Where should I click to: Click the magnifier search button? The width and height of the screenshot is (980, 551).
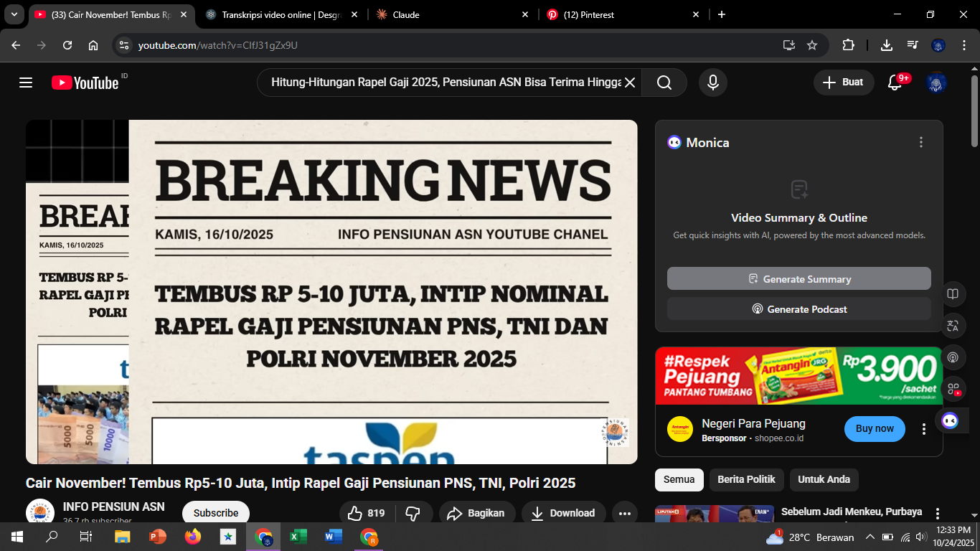[x=664, y=83]
